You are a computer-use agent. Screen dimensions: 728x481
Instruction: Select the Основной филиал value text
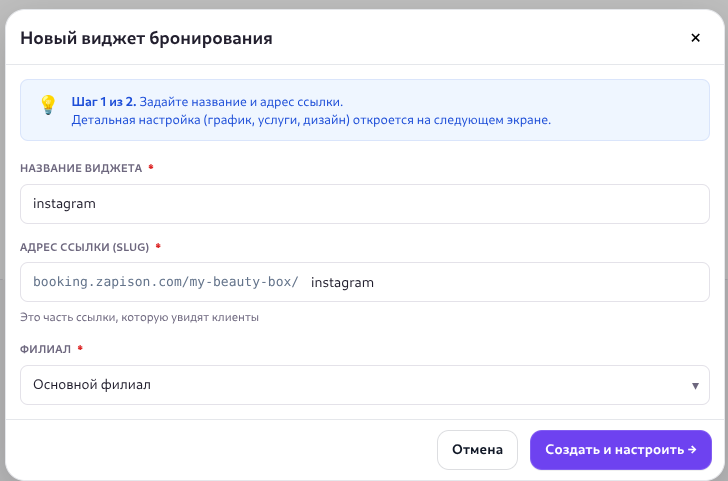click(91, 385)
